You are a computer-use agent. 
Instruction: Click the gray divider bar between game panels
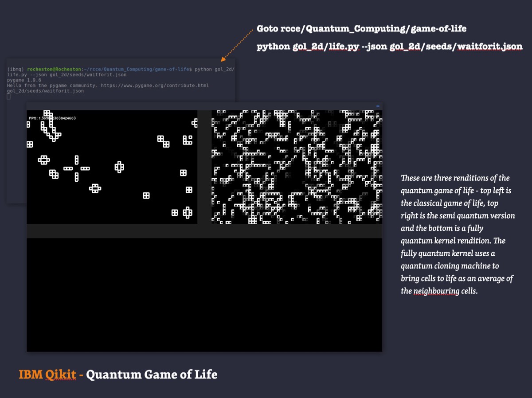pos(204,231)
